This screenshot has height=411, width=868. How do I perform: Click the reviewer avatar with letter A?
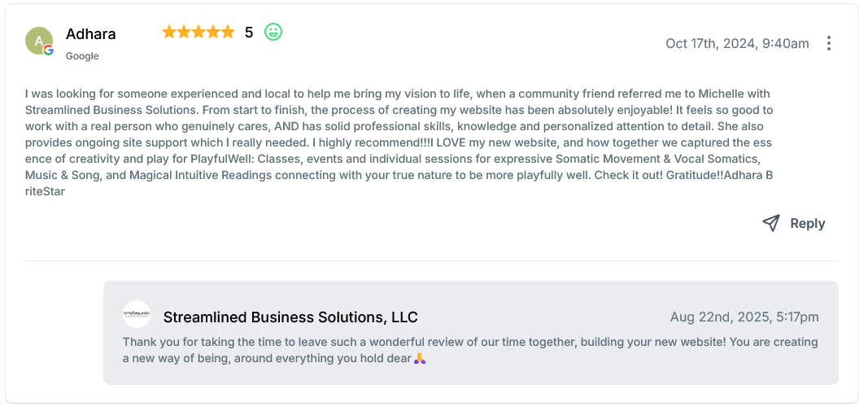pyautogui.click(x=37, y=40)
